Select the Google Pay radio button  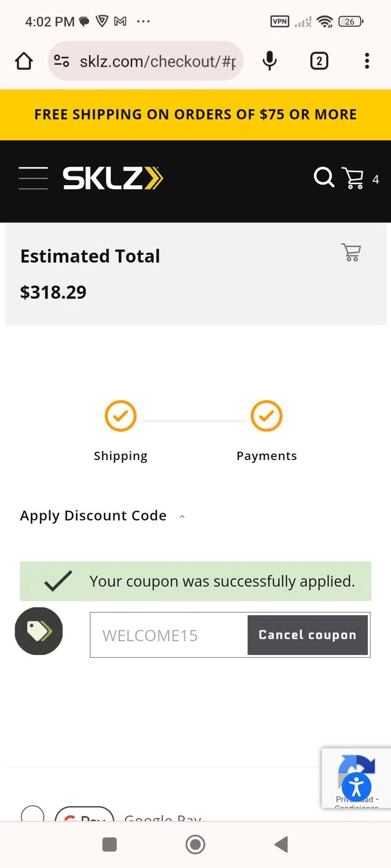pyautogui.click(x=32, y=814)
